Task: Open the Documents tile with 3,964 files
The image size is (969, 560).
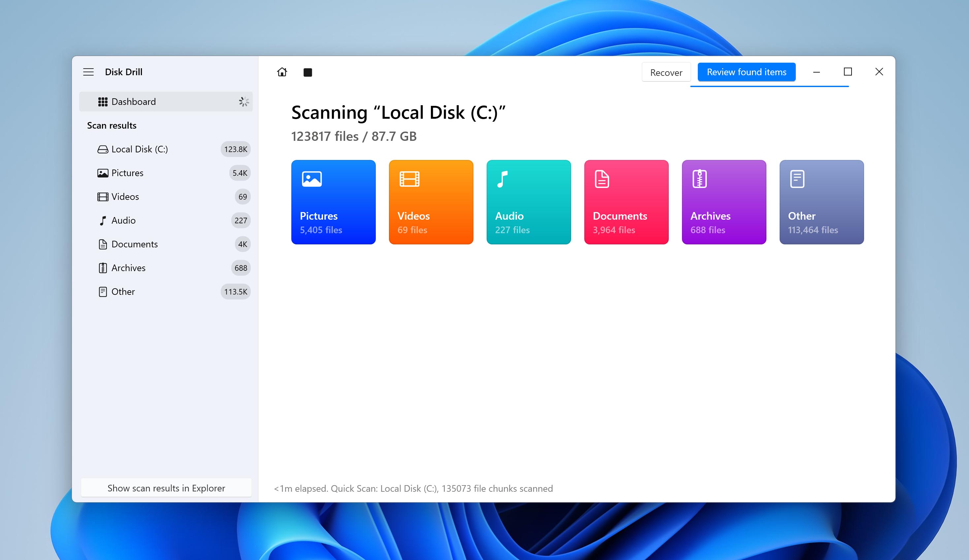Action: (x=626, y=202)
